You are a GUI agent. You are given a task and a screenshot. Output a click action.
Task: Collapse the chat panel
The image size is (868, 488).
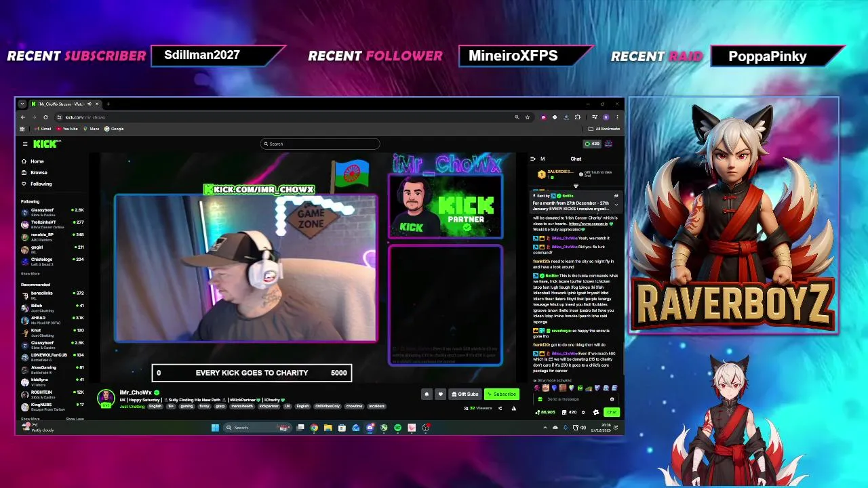click(533, 159)
